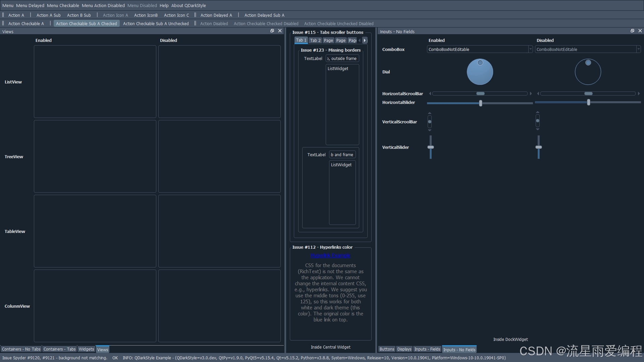This screenshot has width=644, height=362.
Task: Switch to the Buttons dock tab
Action: click(386, 349)
